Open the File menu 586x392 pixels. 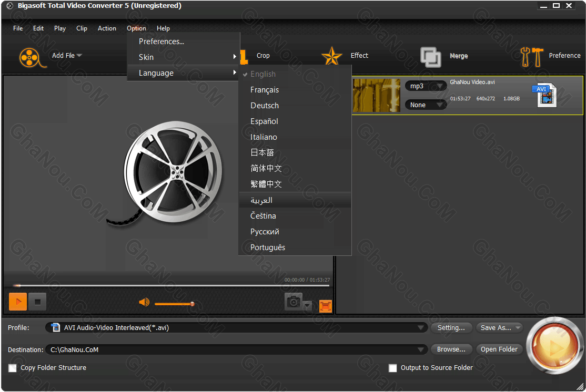(x=18, y=28)
